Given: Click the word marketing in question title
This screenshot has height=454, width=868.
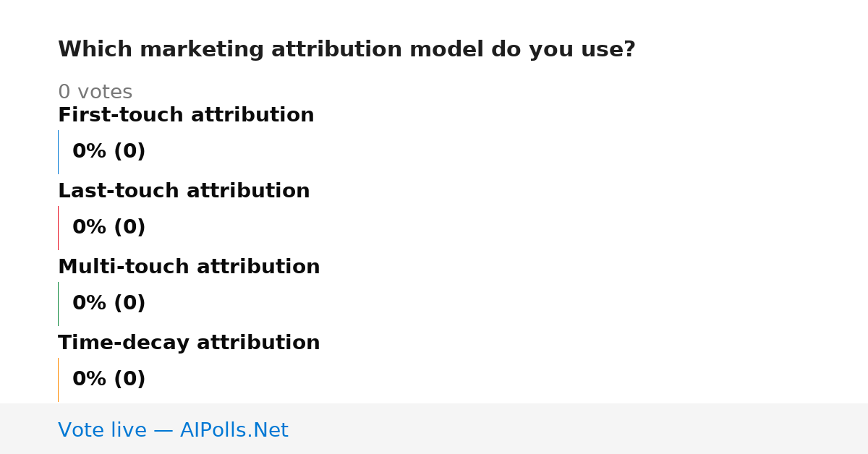Looking at the screenshot, I should click(x=202, y=50).
